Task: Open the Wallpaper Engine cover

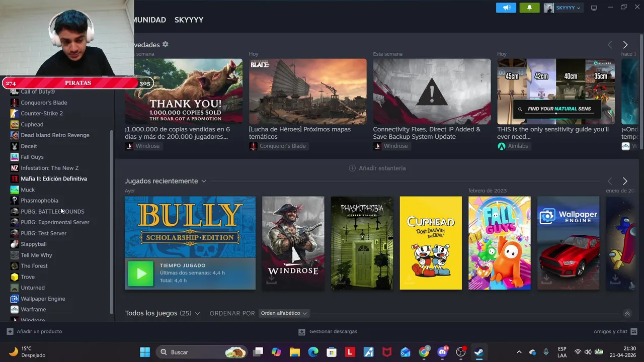Action: pyautogui.click(x=569, y=243)
